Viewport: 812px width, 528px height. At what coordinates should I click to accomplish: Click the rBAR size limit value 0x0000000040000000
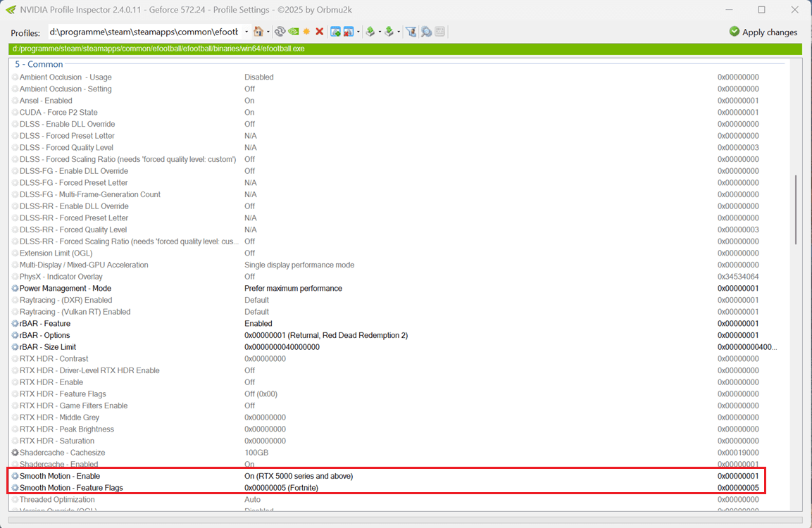pyautogui.click(x=282, y=347)
